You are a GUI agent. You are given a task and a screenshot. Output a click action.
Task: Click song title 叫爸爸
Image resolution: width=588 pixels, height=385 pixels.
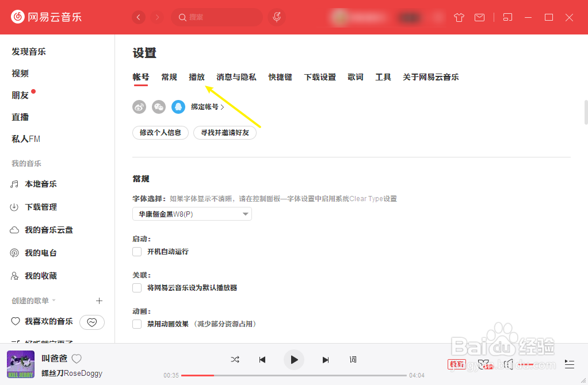(x=55, y=359)
